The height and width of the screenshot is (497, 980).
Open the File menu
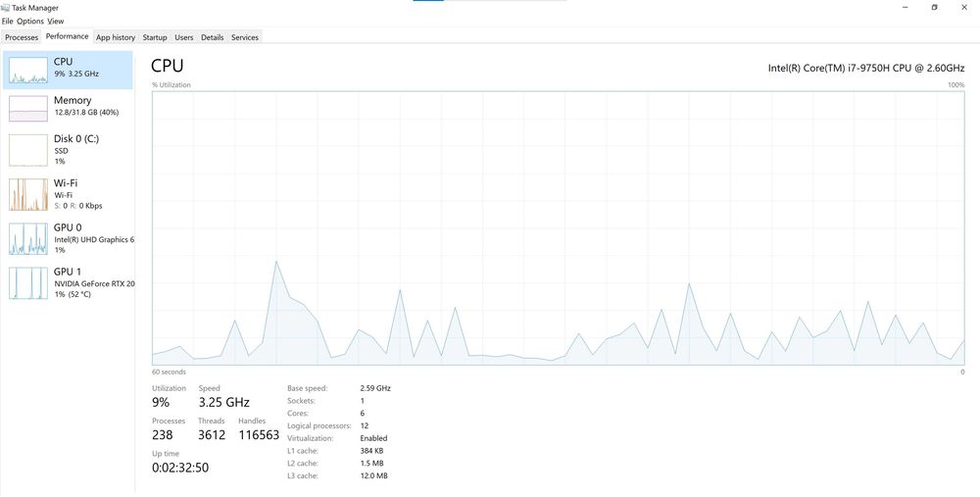tap(7, 22)
